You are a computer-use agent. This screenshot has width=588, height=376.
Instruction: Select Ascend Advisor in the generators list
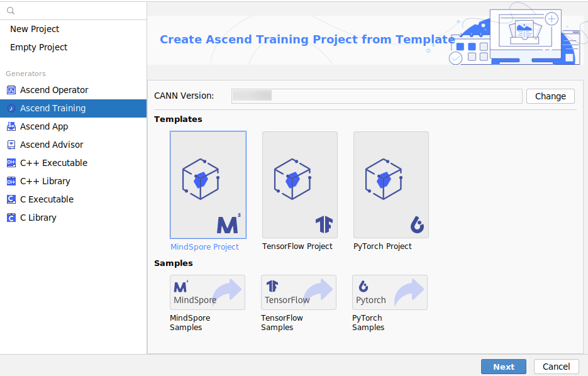(x=52, y=145)
